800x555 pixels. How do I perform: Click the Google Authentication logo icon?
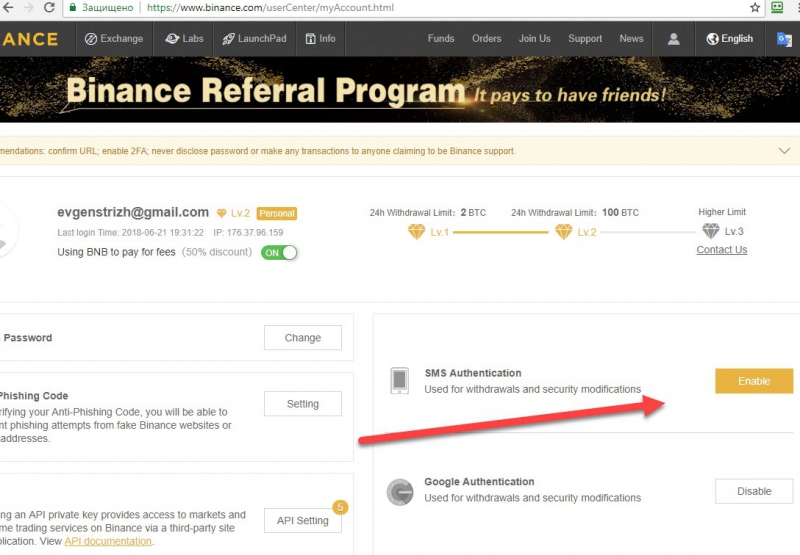pos(400,492)
